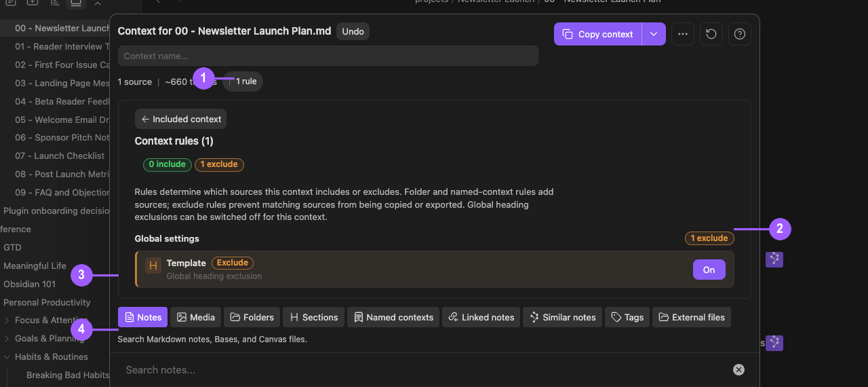Click the Global settings label

[x=167, y=238]
